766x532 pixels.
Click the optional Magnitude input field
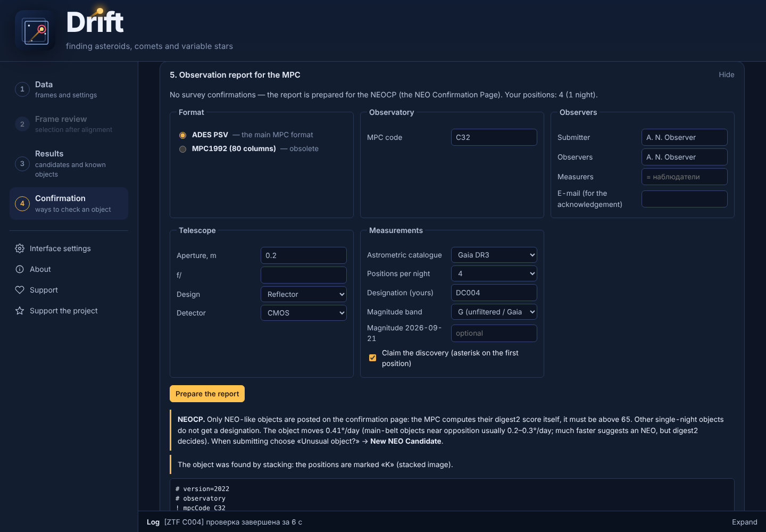point(494,333)
